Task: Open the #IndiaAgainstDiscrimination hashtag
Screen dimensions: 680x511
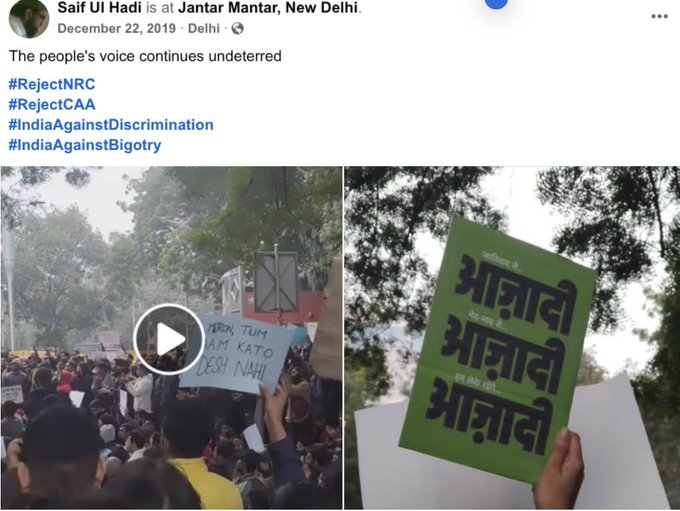Action: (111, 125)
